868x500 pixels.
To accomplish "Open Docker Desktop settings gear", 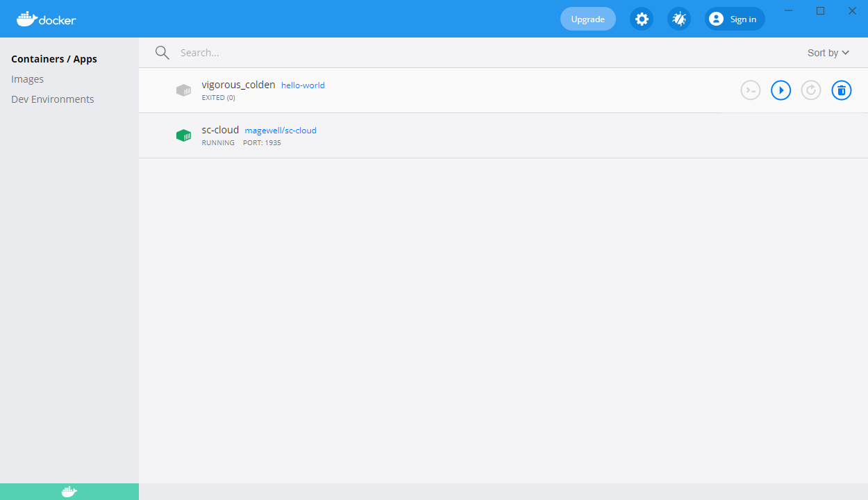I will pos(641,19).
